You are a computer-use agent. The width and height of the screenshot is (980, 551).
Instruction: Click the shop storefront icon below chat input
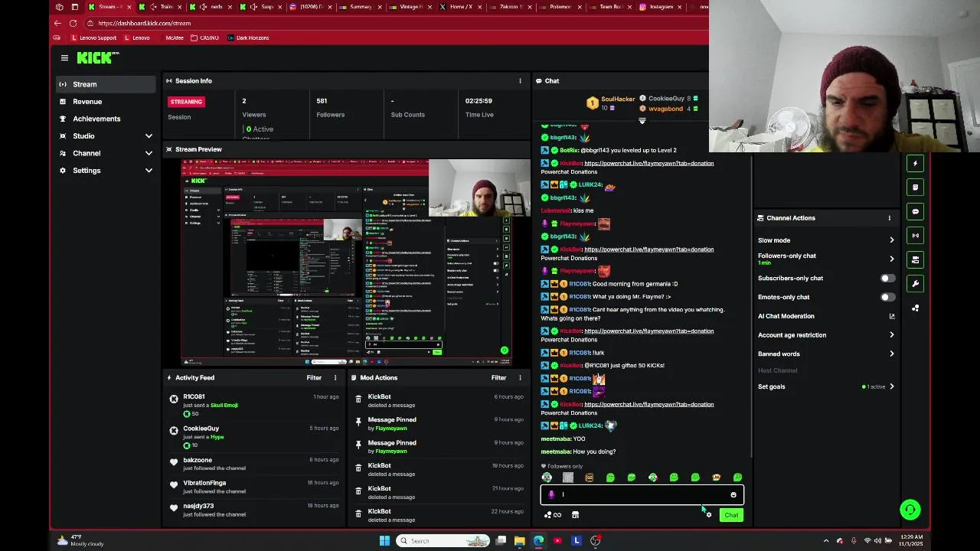click(x=575, y=515)
